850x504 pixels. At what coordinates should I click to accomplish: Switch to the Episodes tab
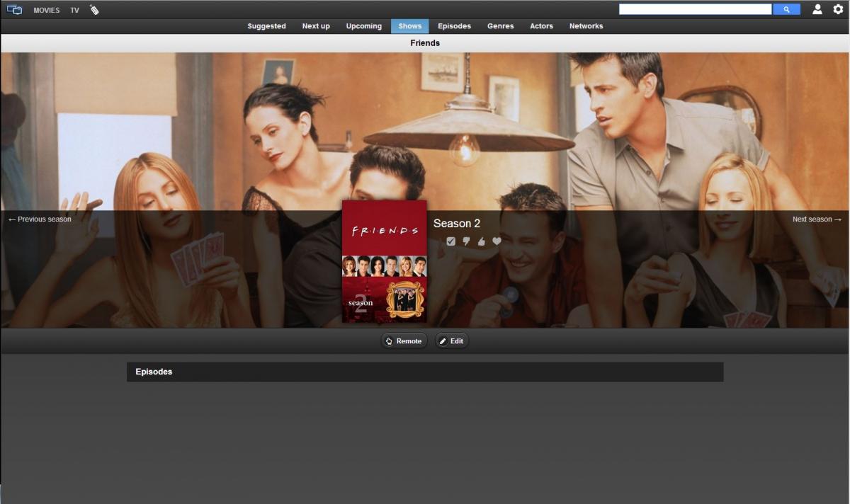(454, 26)
